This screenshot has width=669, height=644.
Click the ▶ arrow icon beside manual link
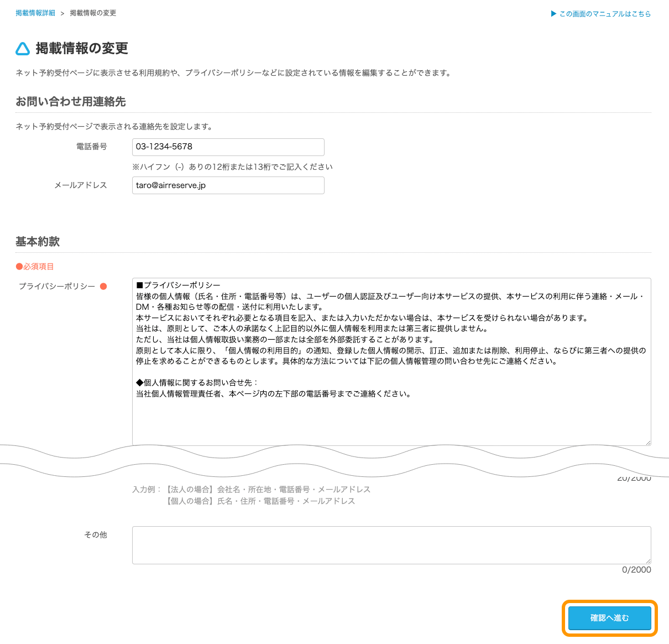point(553,14)
